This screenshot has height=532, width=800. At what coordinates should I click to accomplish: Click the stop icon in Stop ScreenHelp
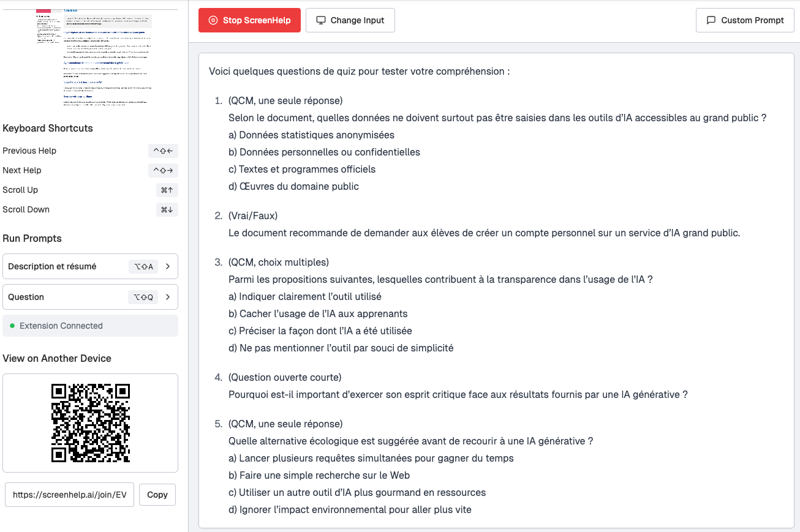[213, 20]
